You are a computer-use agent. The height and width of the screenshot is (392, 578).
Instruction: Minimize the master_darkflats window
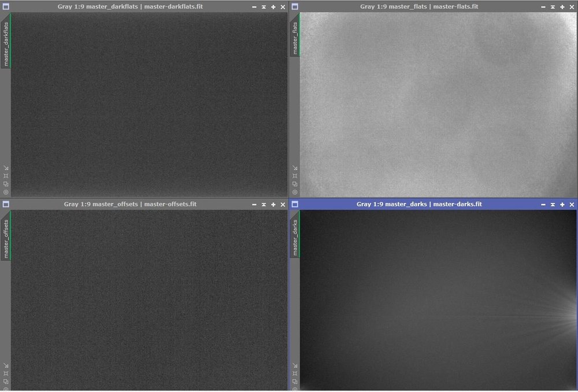tap(254, 7)
